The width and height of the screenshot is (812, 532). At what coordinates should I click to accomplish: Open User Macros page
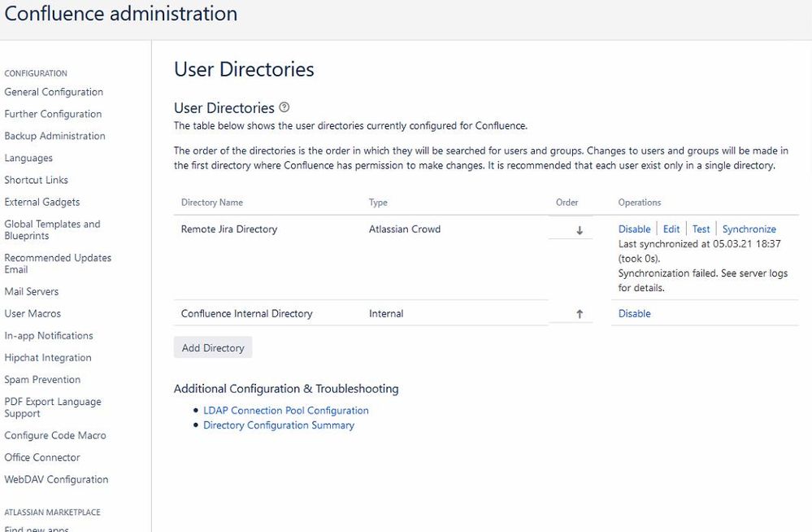click(33, 314)
